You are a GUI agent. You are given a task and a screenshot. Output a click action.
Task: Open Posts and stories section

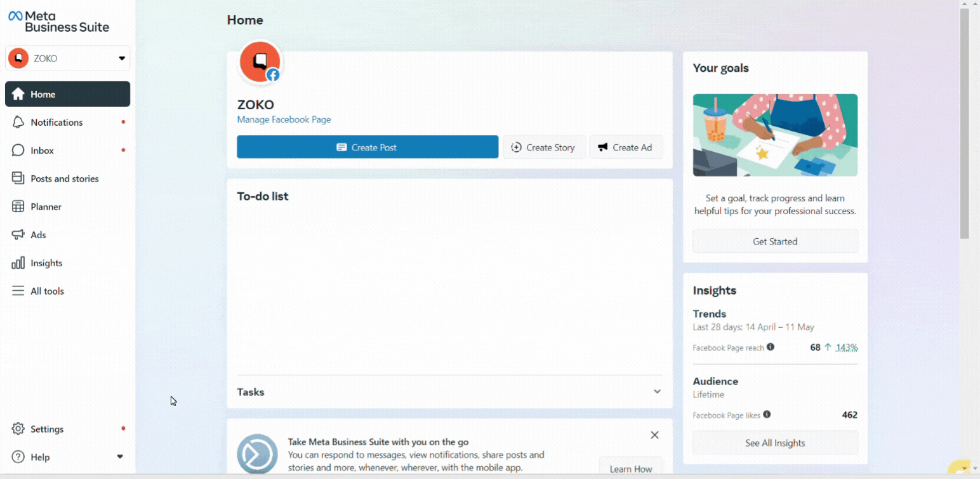click(x=67, y=179)
